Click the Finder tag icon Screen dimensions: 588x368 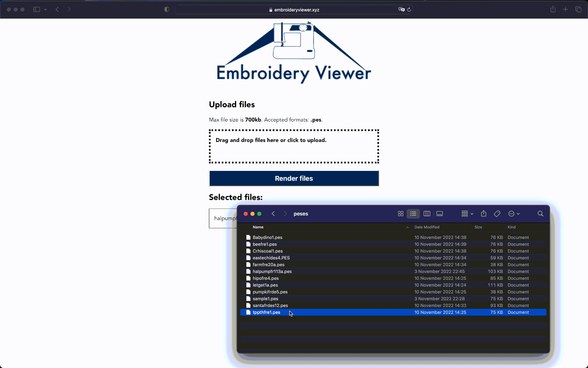pyautogui.click(x=497, y=214)
